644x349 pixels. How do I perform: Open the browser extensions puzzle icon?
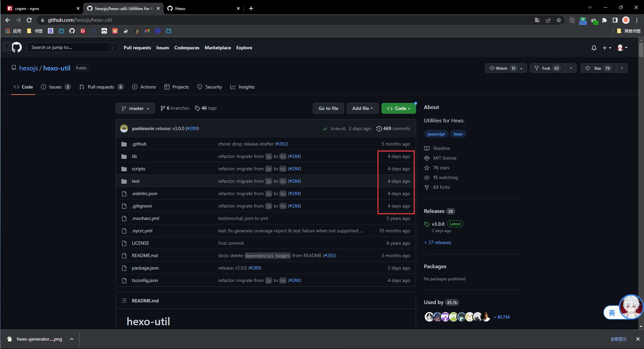pos(604,20)
